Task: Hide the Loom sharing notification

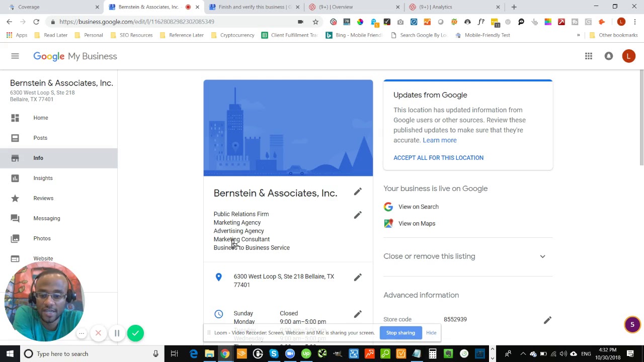Action: click(431, 333)
